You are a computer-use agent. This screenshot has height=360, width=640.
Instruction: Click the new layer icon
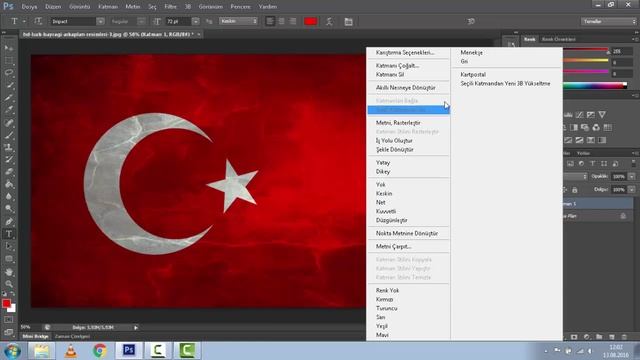point(611,337)
